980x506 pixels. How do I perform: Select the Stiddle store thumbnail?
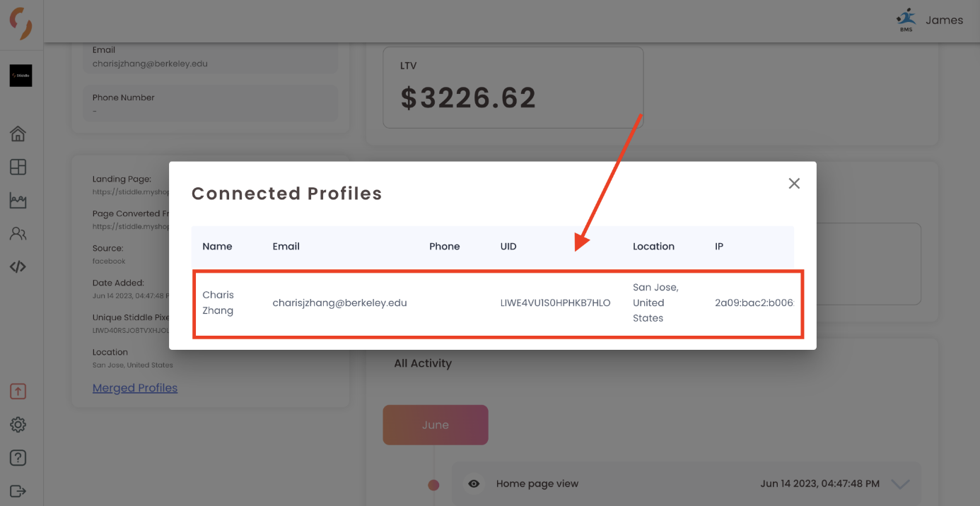coord(21,76)
